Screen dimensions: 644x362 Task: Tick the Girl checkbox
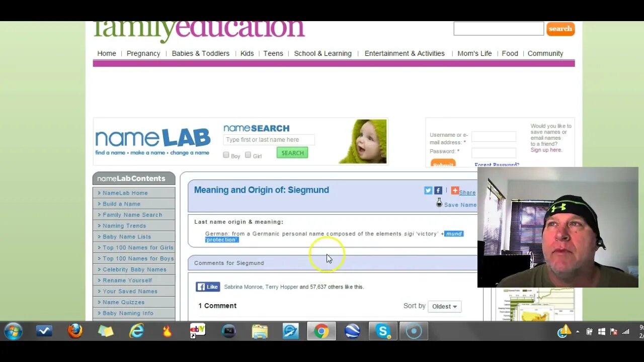(248, 155)
